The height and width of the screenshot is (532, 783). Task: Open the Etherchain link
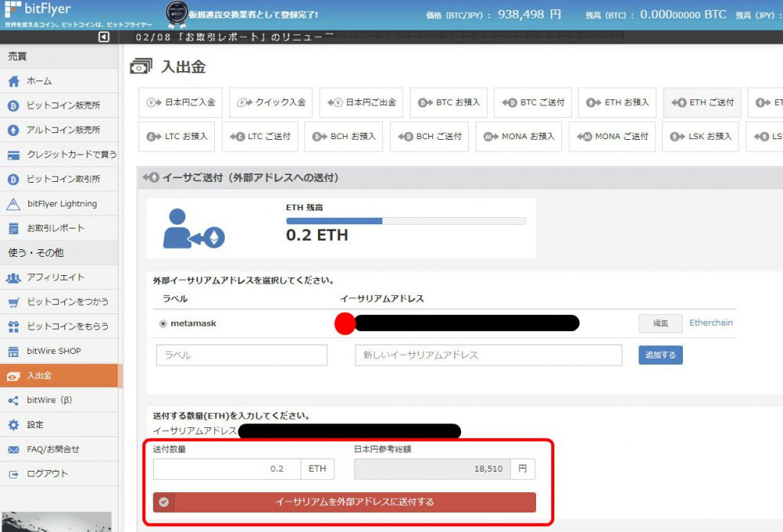pyautogui.click(x=710, y=323)
